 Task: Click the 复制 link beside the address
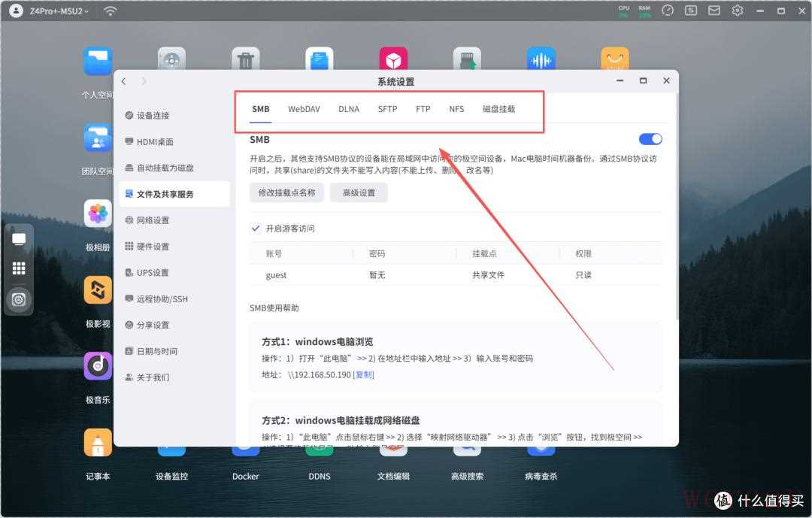(364, 374)
